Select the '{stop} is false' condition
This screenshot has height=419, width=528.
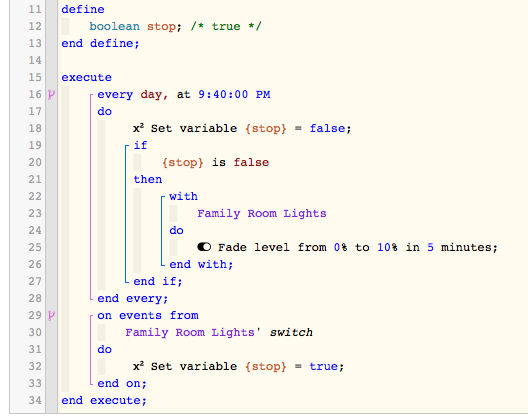216,162
